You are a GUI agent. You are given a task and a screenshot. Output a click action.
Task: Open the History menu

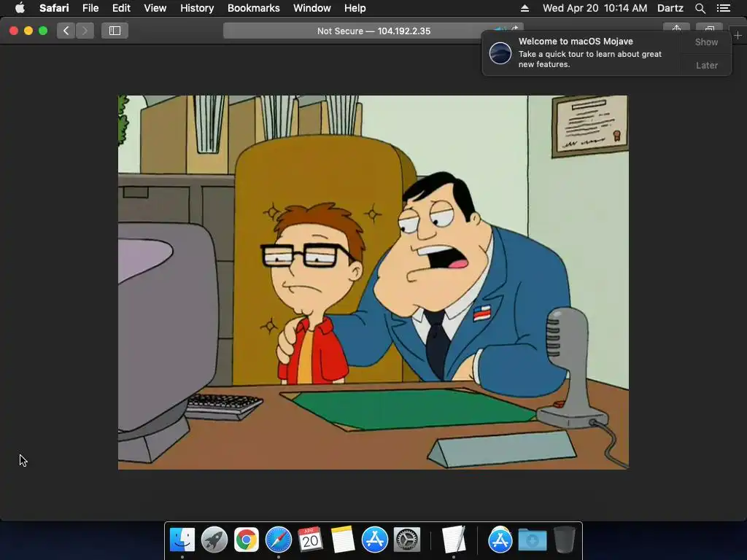coord(197,8)
